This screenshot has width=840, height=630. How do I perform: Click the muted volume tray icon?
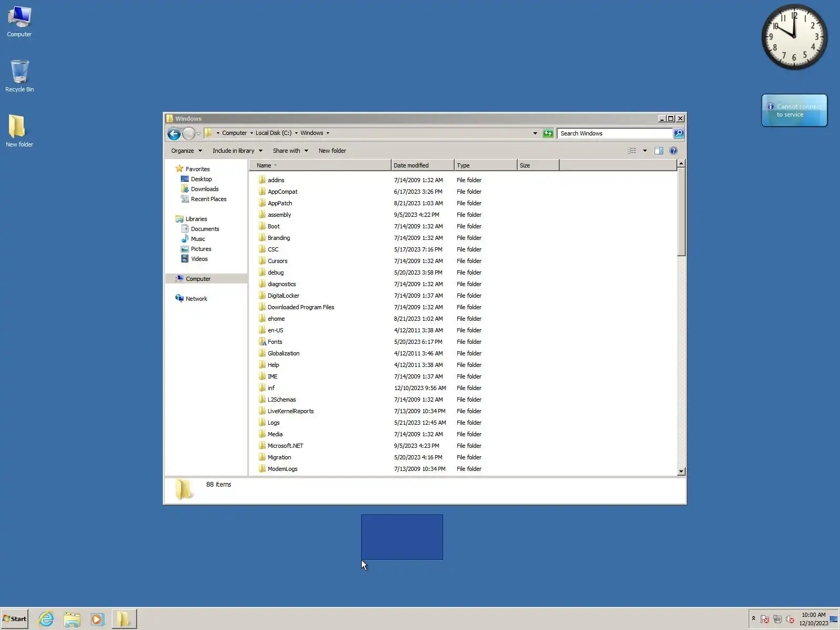click(x=790, y=619)
